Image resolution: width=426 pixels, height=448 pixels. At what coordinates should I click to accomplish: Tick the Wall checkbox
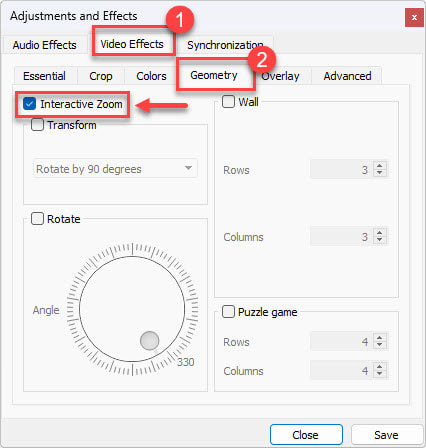[x=228, y=101]
